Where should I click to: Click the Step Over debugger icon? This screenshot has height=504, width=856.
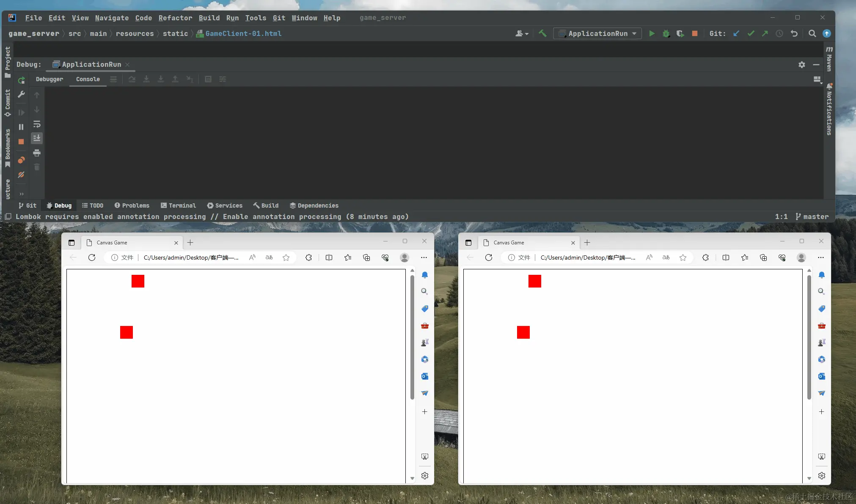[132, 79]
